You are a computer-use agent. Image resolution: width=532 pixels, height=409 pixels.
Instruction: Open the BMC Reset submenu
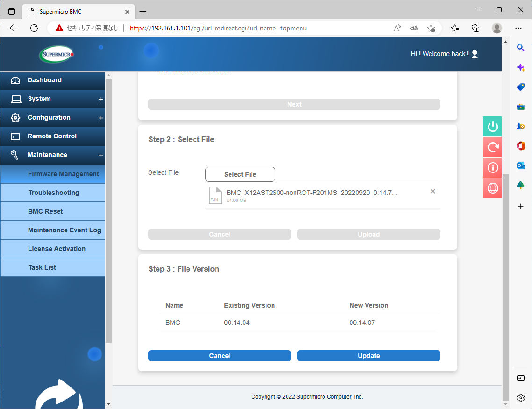pyautogui.click(x=52, y=211)
